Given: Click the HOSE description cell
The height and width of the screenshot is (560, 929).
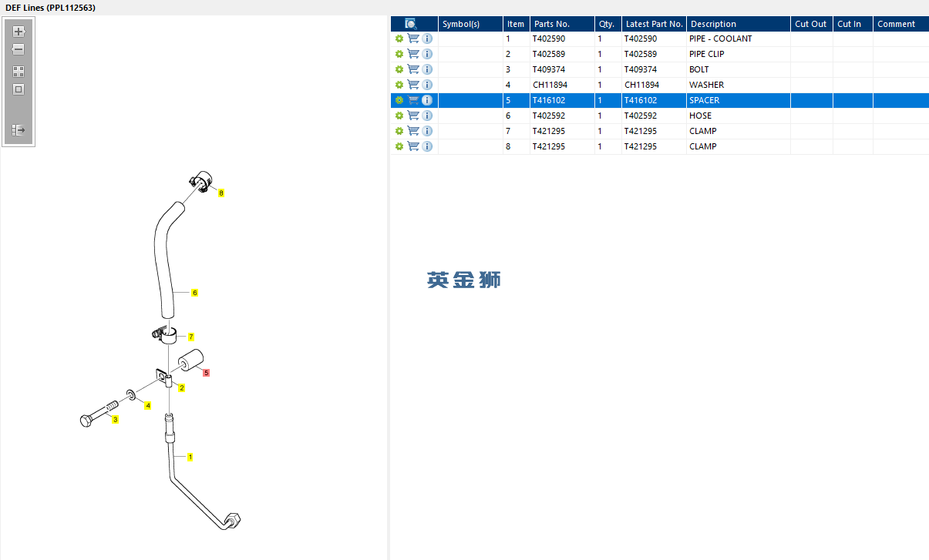Looking at the screenshot, I should [739, 116].
